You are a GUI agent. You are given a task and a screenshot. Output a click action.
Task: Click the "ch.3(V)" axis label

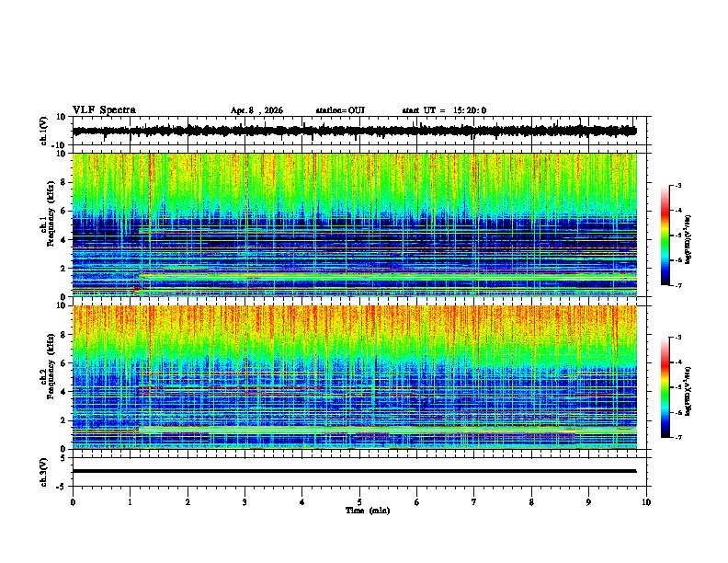44,472
